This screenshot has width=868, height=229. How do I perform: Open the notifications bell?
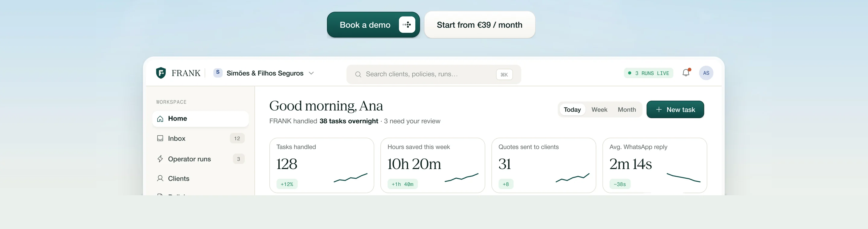coord(686,72)
